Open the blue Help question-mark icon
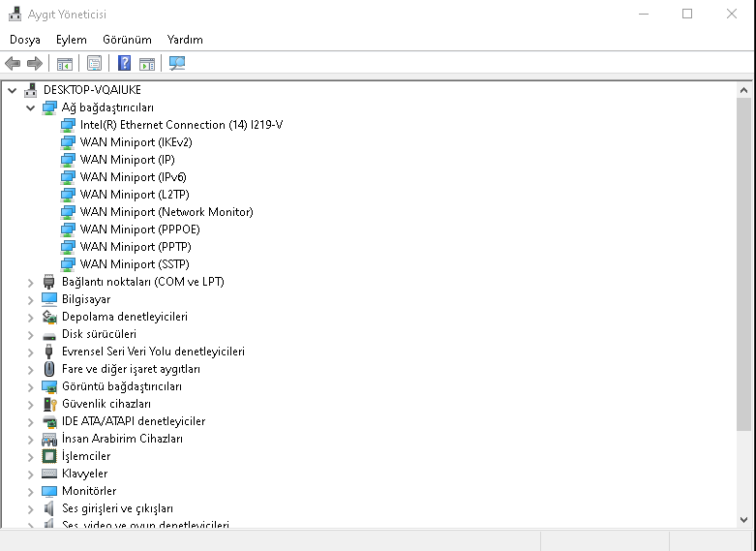Image resolution: width=756 pixels, height=551 pixels. 125,63
